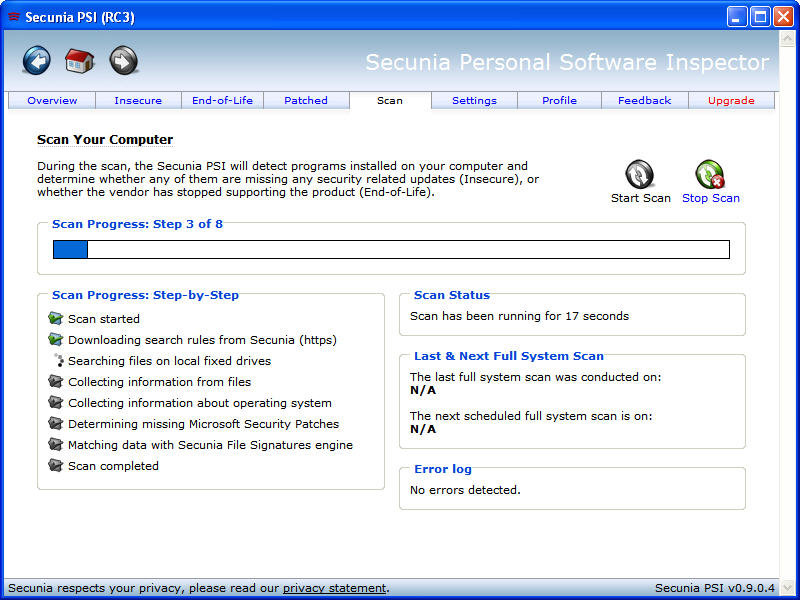Click the red Upgrade tab
Screen dimensions: 800x600
(x=731, y=101)
